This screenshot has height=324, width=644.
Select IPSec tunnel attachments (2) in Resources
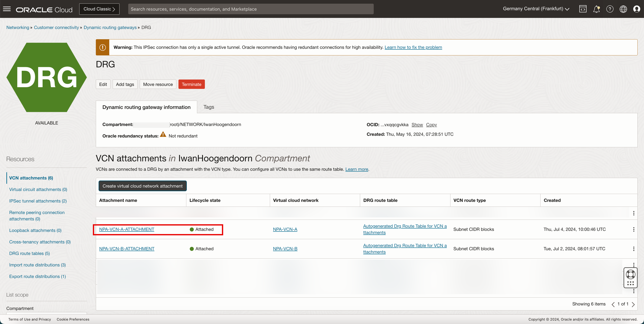(38, 201)
